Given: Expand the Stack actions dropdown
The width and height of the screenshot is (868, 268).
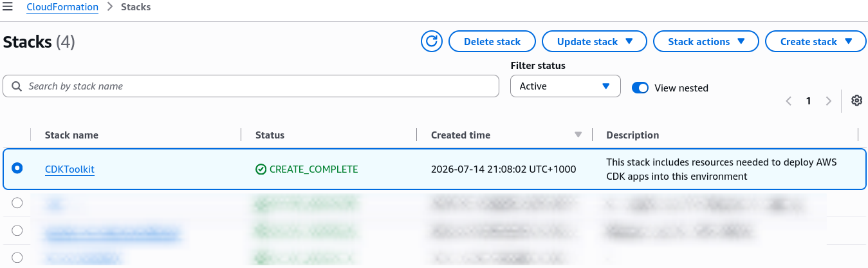Looking at the screenshot, I should point(706,41).
